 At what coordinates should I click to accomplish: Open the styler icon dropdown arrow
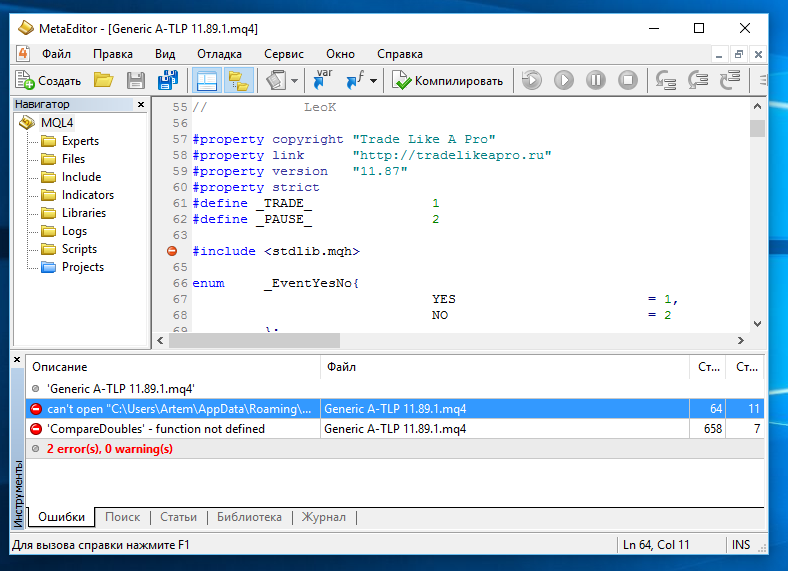(294, 80)
